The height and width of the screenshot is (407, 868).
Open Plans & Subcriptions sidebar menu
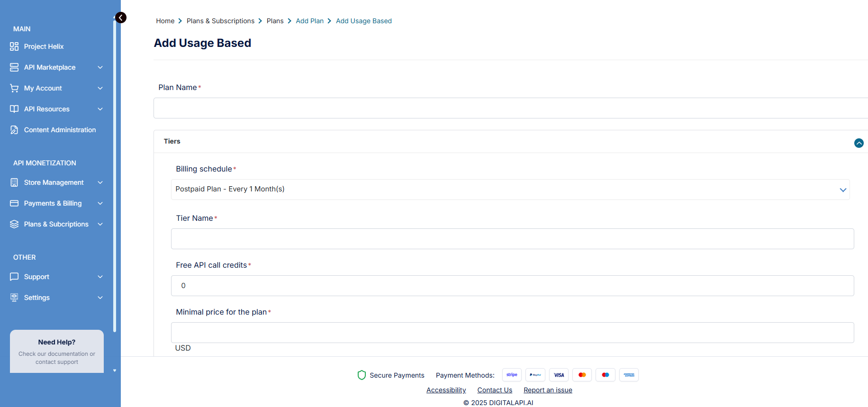(56, 224)
